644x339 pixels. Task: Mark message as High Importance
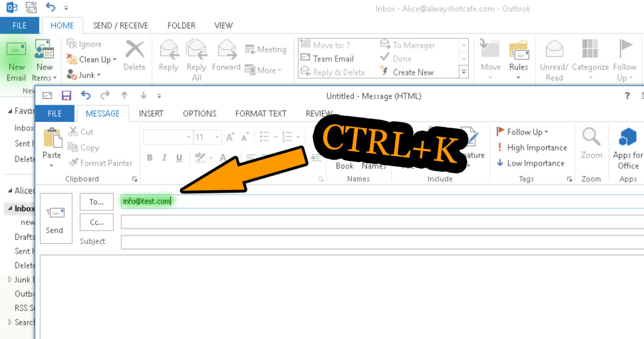click(532, 148)
